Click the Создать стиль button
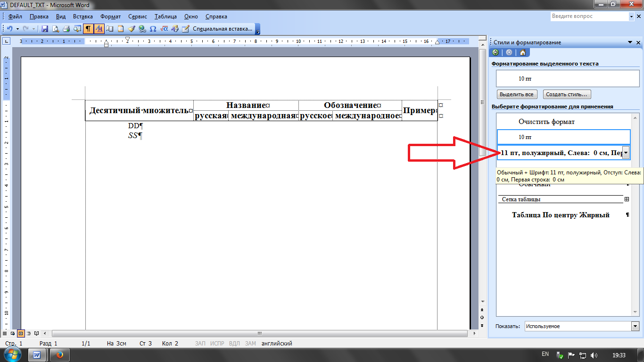The width and height of the screenshot is (644, 362). coord(568,94)
